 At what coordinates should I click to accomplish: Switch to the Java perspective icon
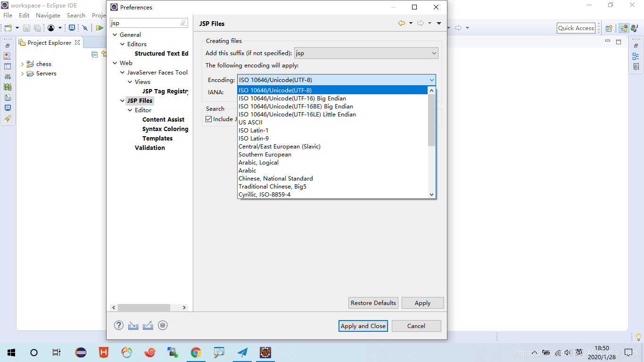pyautogui.click(x=634, y=28)
